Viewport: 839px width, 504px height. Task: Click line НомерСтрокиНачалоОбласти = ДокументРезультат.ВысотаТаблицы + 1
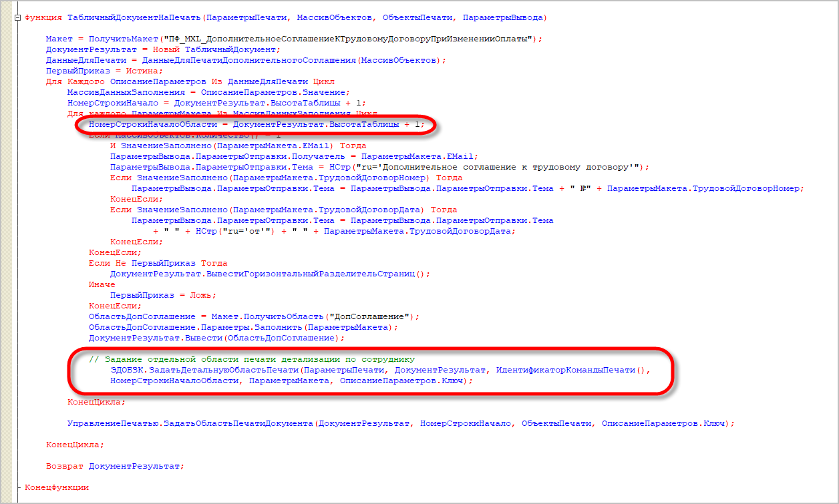[257, 124]
